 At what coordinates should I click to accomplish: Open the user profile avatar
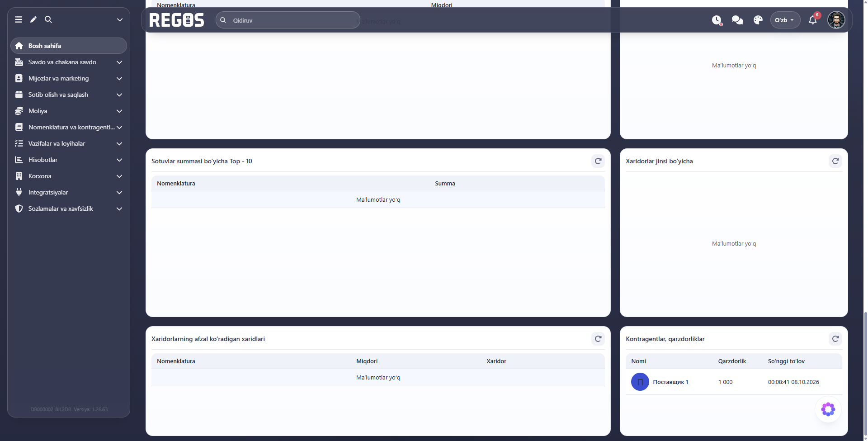click(836, 20)
